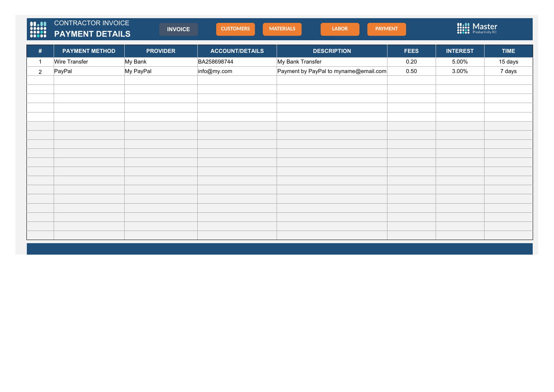
Task: Open the INVOICE sheet button
Action: pyautogui.click(x=178, y=29)
